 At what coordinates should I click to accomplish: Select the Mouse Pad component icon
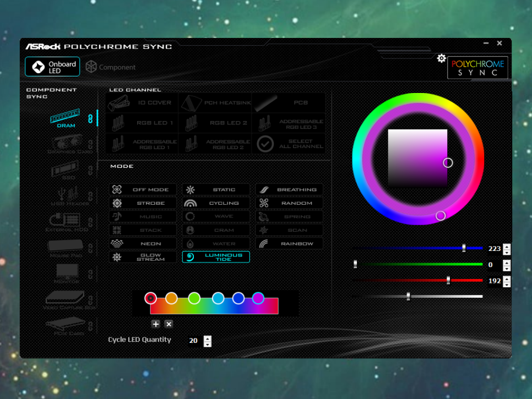pyautogui.click(x=65, y=248)
